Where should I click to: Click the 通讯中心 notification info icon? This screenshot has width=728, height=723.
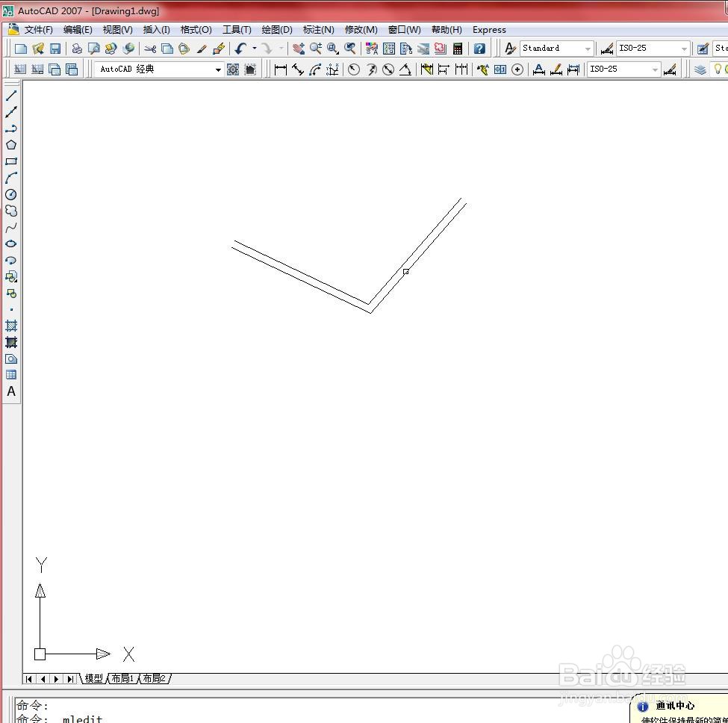(643, 707)
